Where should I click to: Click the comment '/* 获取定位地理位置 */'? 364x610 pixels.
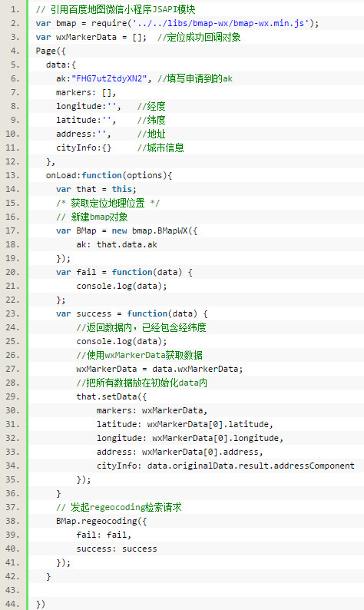108,203
